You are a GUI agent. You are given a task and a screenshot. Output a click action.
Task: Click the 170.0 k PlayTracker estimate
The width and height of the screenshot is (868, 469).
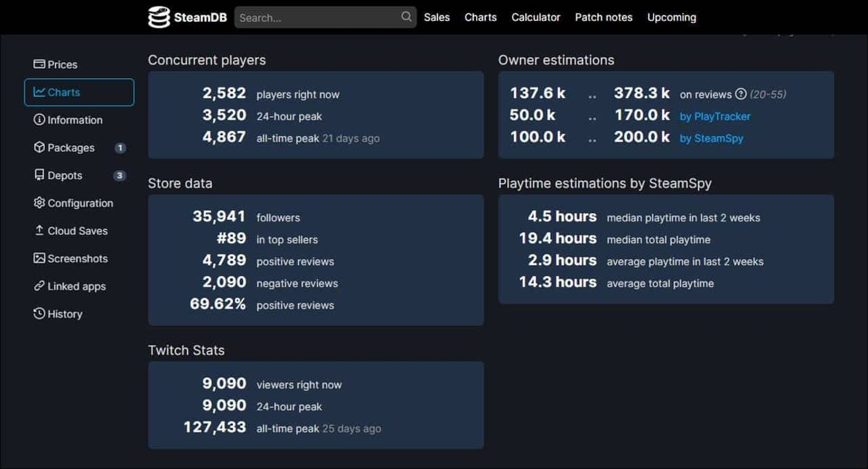click(642, 115)
